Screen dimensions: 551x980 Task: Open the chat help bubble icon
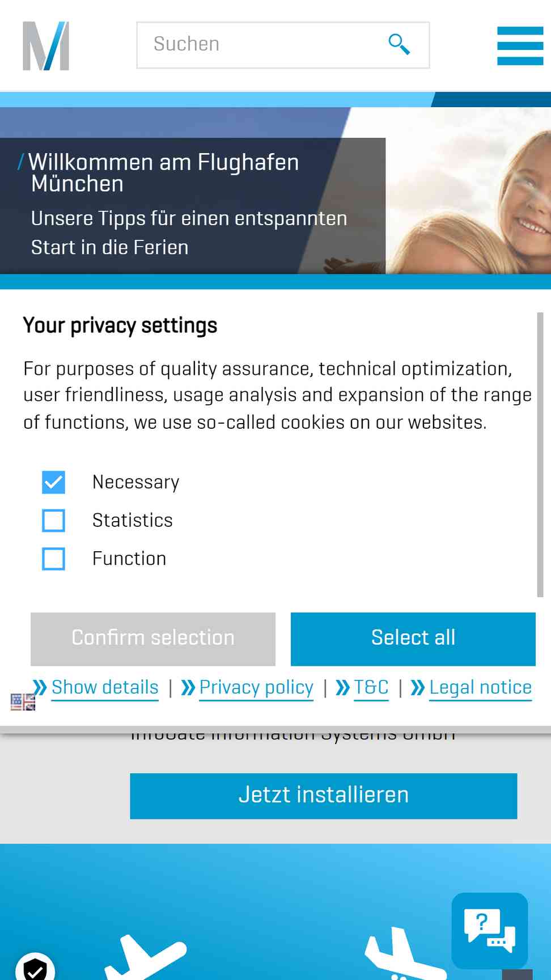[490, 930]
